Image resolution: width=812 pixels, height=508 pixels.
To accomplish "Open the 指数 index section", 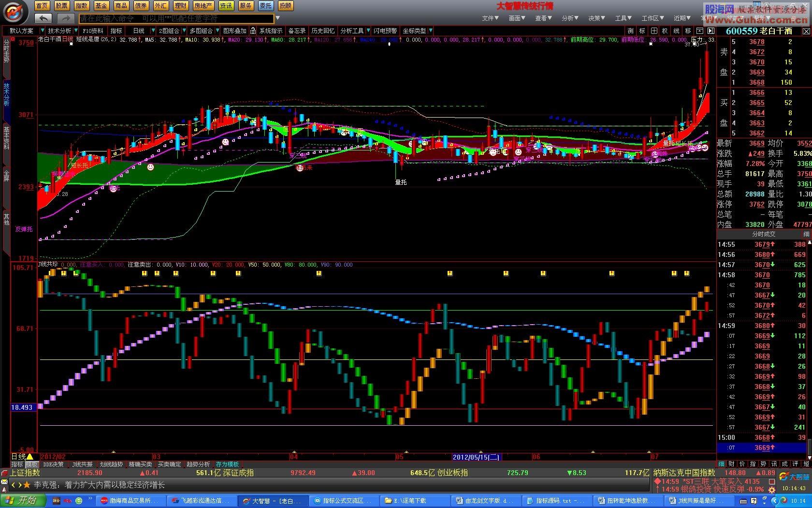I will pos(81,6).
